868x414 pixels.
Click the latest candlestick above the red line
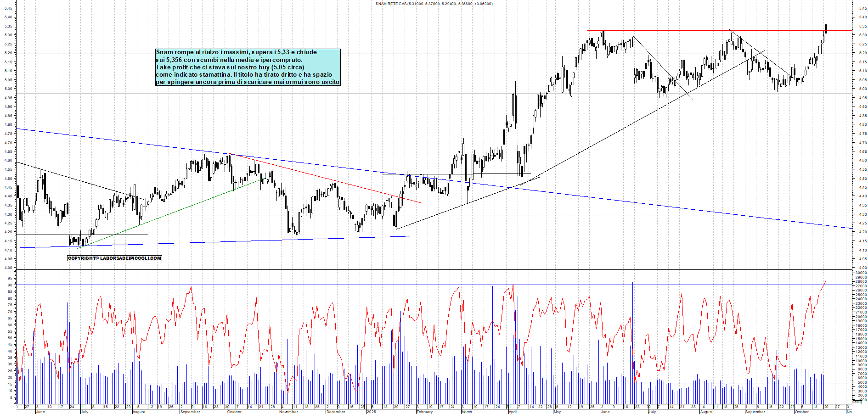tap(826, 28)
